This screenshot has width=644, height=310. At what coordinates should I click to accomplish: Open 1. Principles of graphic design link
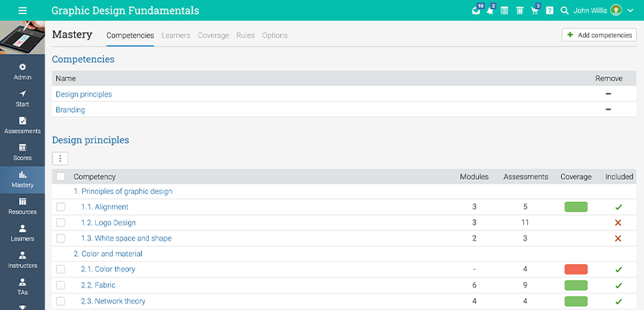pos(123,192)
